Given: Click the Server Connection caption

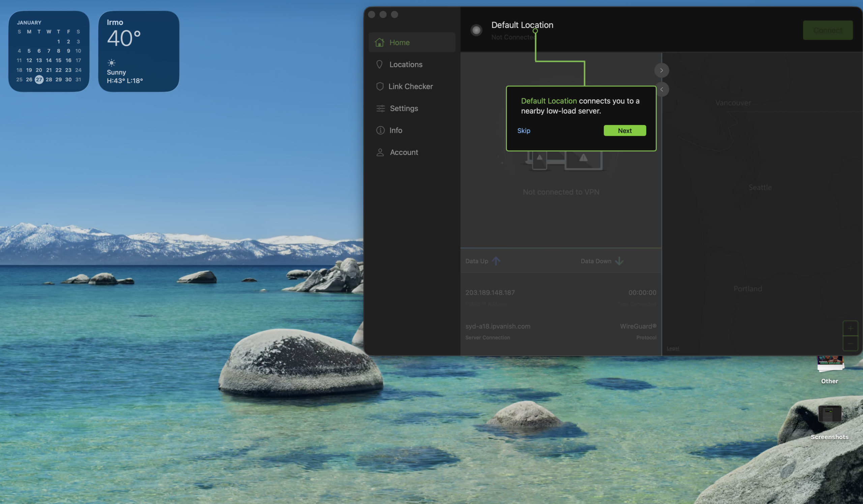Looking at the screenshot, I should (487, 338).
